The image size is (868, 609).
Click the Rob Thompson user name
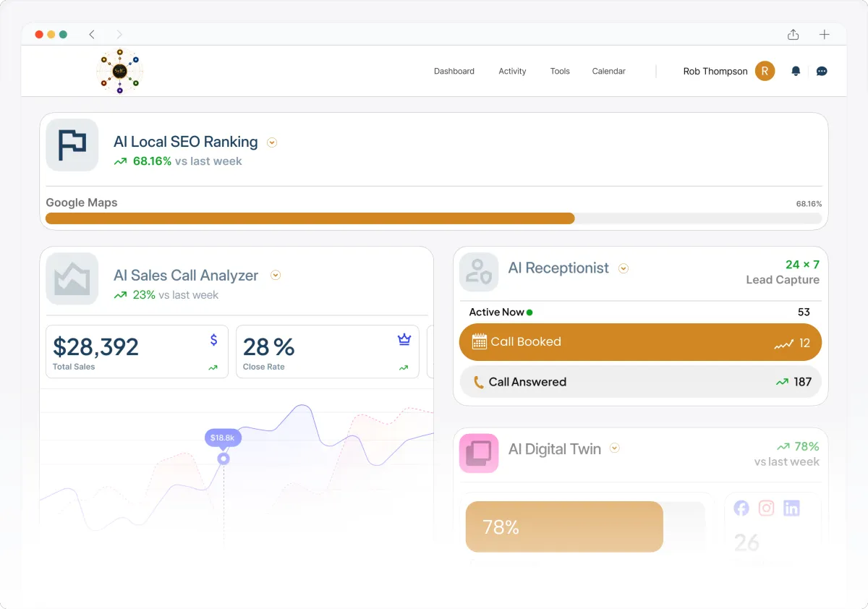[x=715, y=71]
